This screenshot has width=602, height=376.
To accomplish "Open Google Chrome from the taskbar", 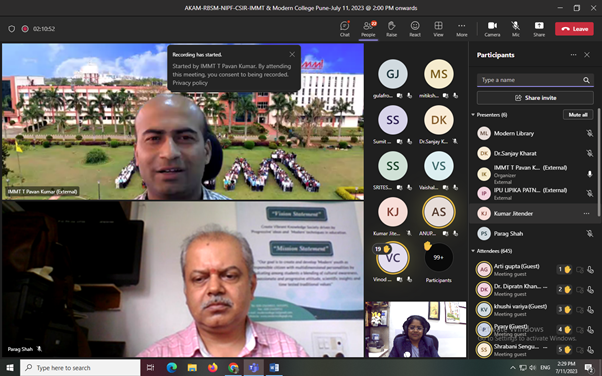I will 233,368.
